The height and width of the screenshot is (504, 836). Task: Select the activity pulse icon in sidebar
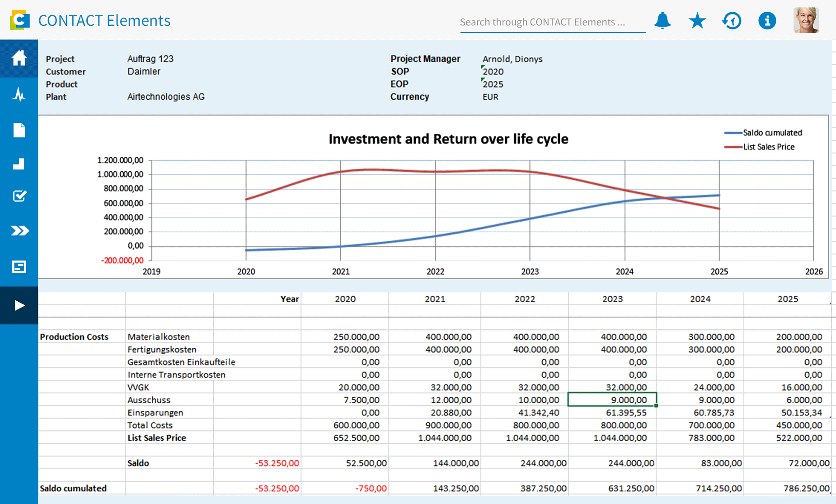19,95
